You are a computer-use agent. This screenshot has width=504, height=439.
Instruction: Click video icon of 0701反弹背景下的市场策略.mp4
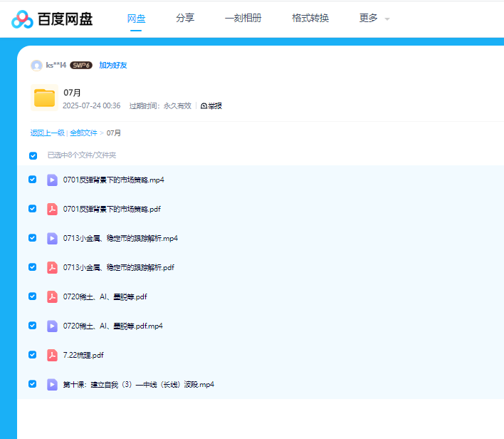[x=52, y=180]
